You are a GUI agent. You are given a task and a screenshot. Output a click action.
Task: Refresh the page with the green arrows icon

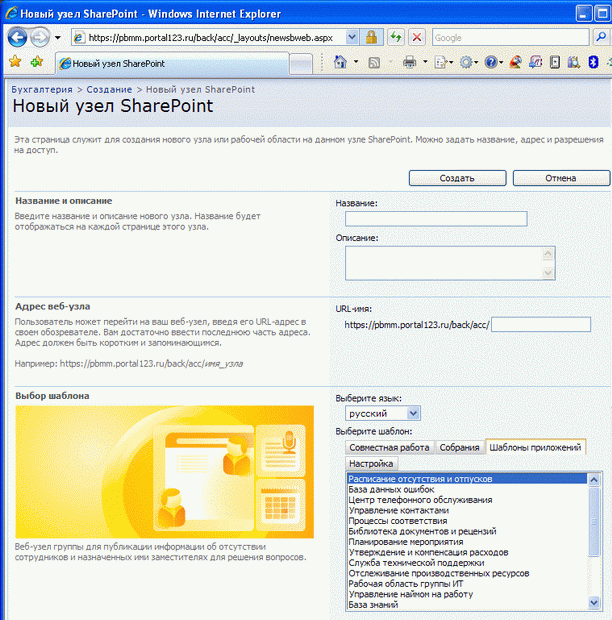click(x=395, y=38)
